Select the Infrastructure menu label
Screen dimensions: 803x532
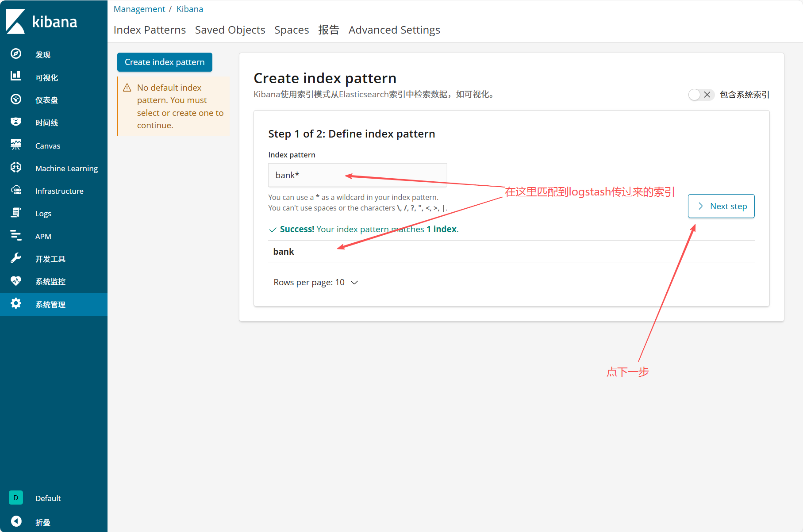click(59, 191)
